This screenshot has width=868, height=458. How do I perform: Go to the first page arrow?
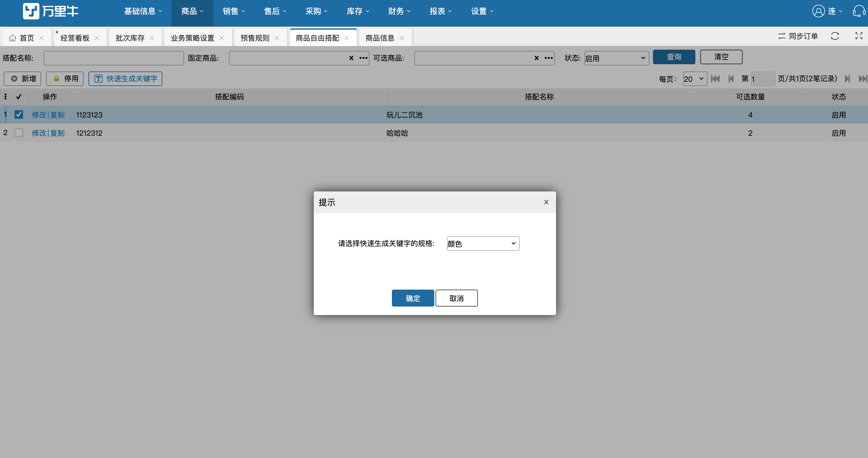[x=715, y=79]
